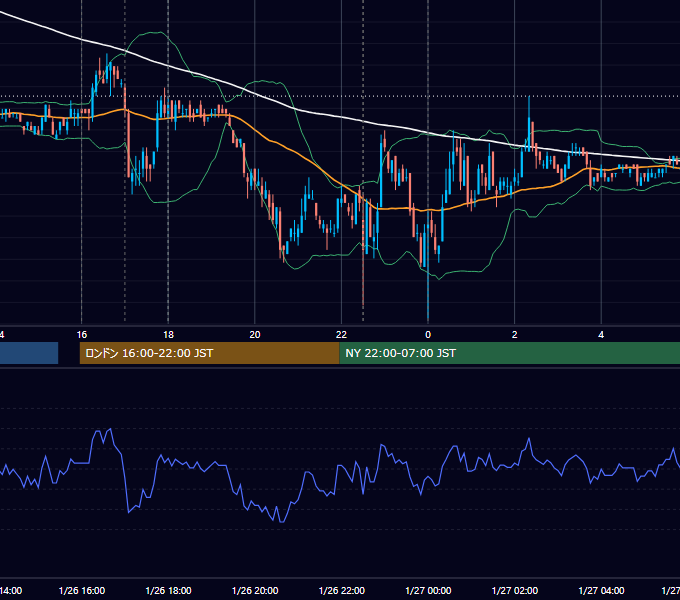Click the '20' hour label on the time axis
This screenshot has height=600, width=680.
[255, 335]
